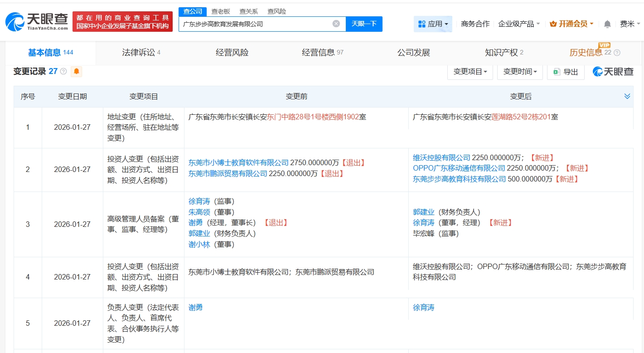The height and width of the screenshot is (353, 644).
Task: Click the 天眼一下 search button
Action: 364,24
